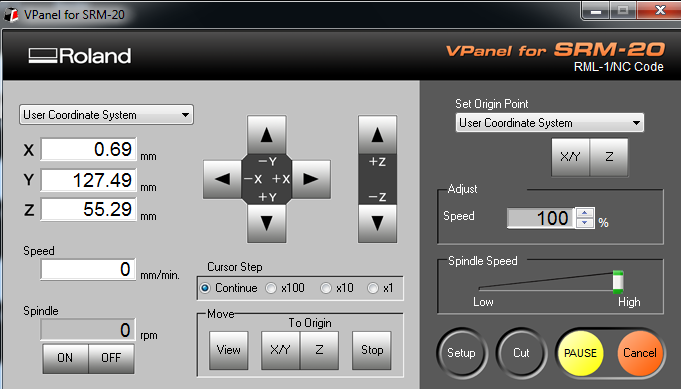Select the Continue cursor step option

pyautogui.click(x=228, y=288)
